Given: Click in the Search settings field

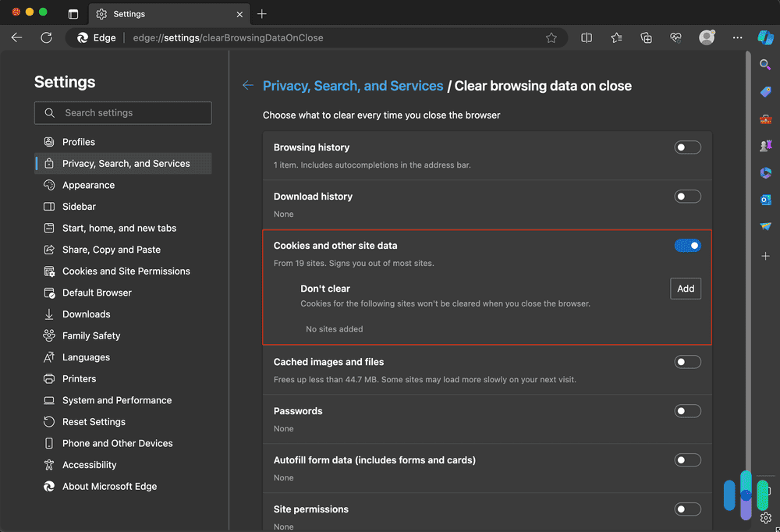Looking at the screenshot, I should [x=122, y=112].
